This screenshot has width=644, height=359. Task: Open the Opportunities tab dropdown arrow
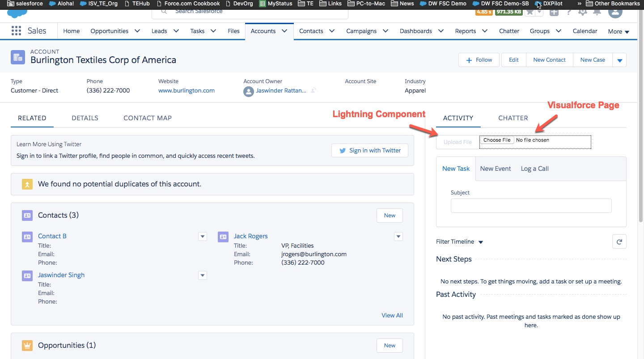click(137, 31)
